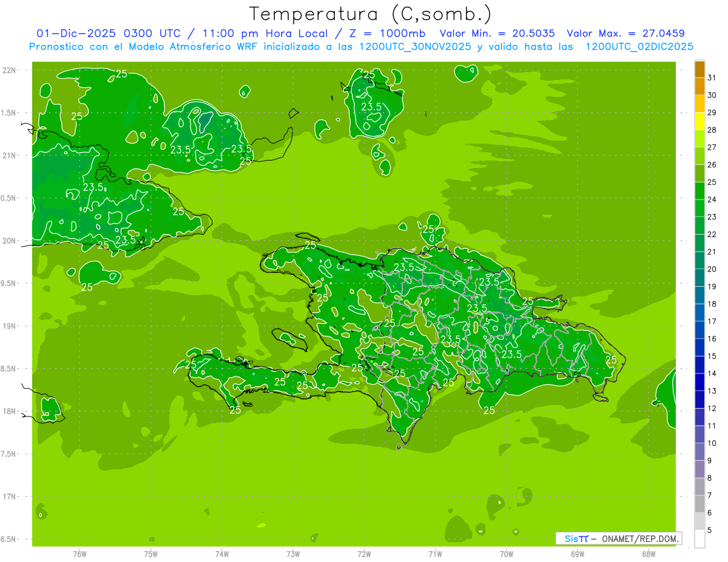The image size is (728, 562).
Task: Click the map title 'Temperatura (C,somb.)'
Action: pos(371,13)
